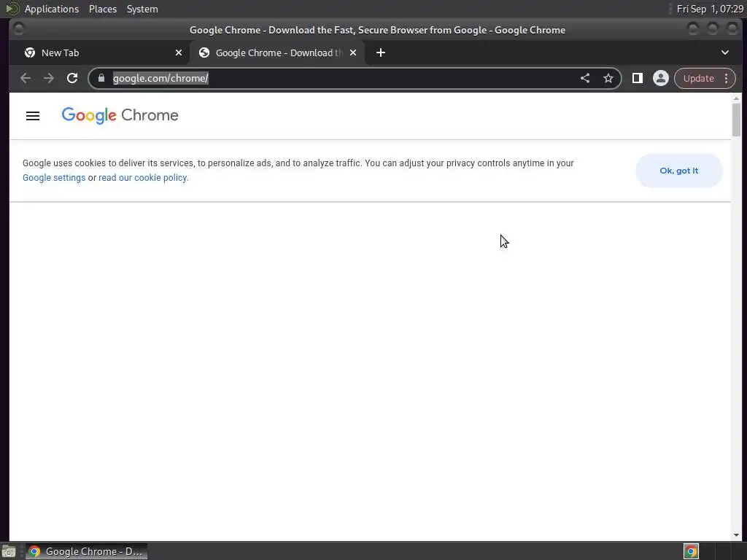747x560 pixels.
Task: Open Chrome's three-dot menu
Action: [x=726, y=78]
